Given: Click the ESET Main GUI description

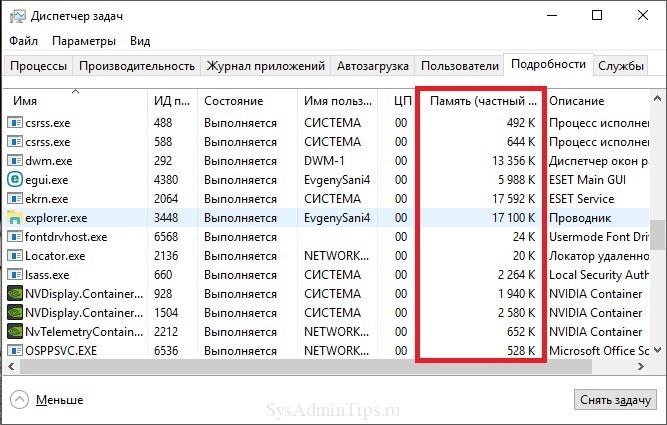Looking at the screenshot, I should coord(587,180).
